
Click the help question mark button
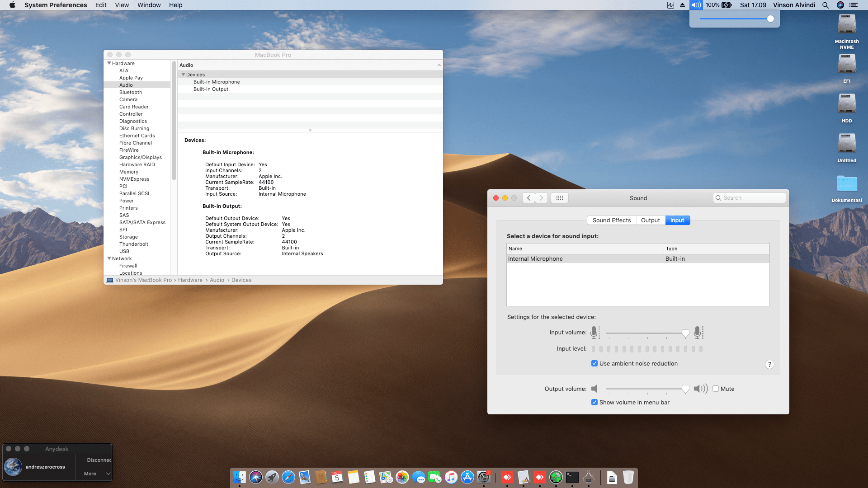coord(769,365)
